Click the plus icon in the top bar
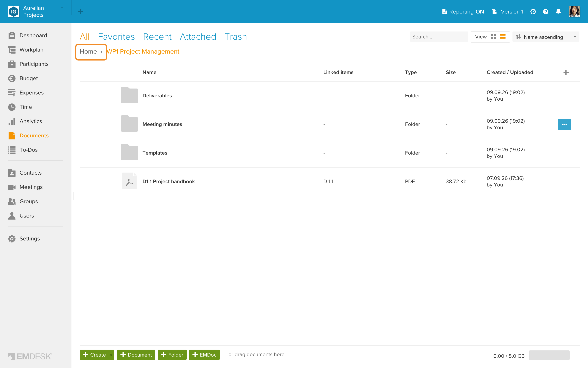Screen dimensions: 588x368 pos(81,12)
